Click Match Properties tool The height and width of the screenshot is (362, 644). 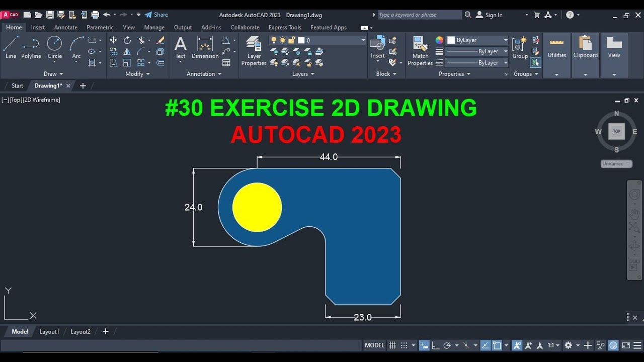click(420, 50)
